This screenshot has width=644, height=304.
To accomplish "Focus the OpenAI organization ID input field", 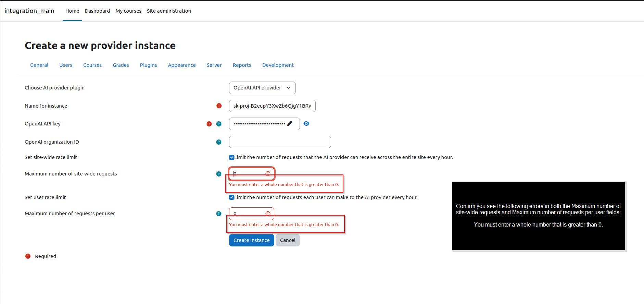I will 280,142.
